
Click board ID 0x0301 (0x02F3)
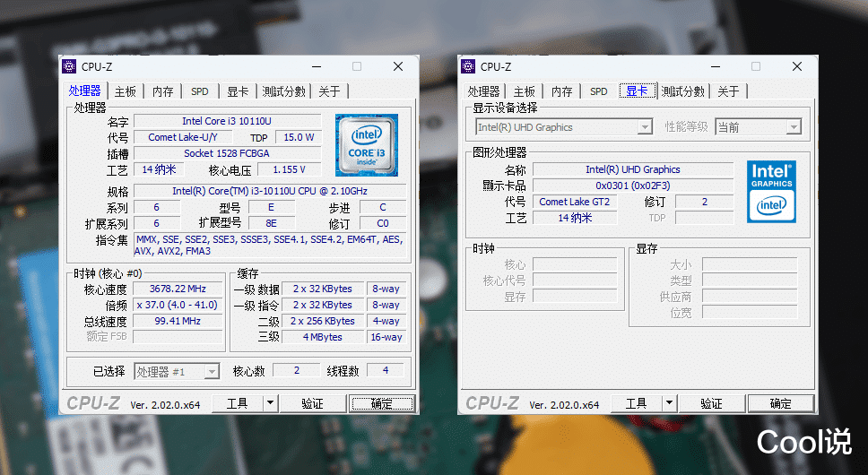coord(633,186)
